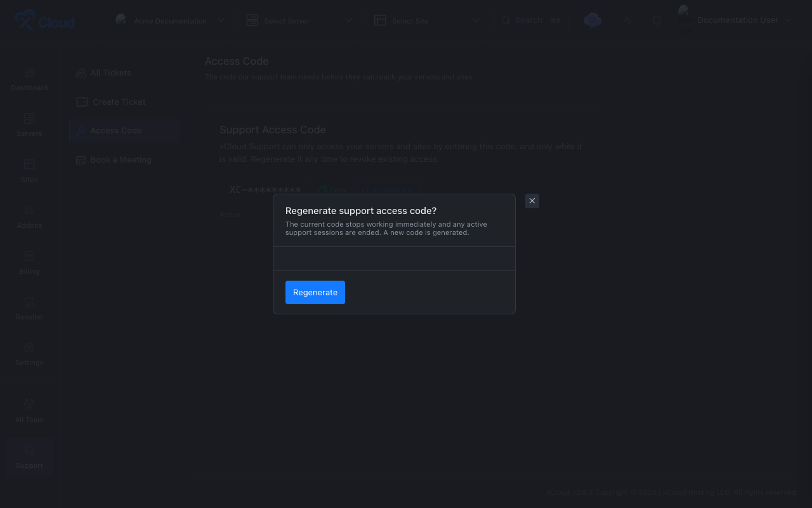Select the Support sidebar item
The width and height of the screenshot is (812, 508).
29,458
